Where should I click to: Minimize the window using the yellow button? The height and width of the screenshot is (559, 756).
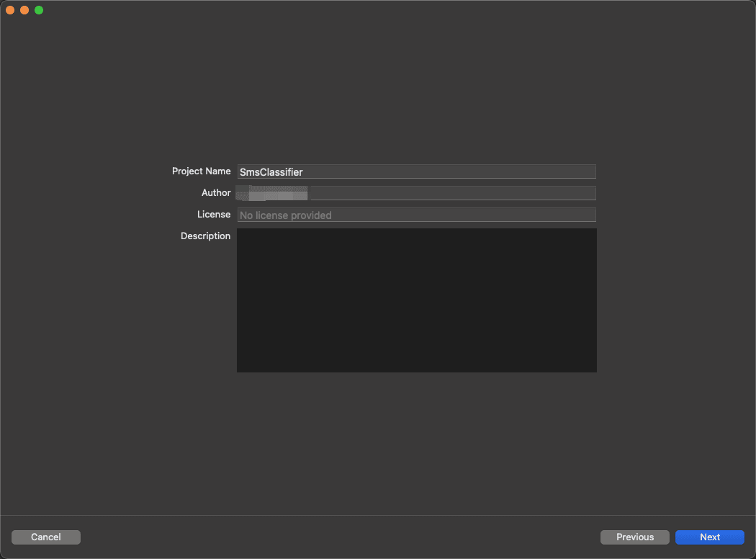[24, 10]
